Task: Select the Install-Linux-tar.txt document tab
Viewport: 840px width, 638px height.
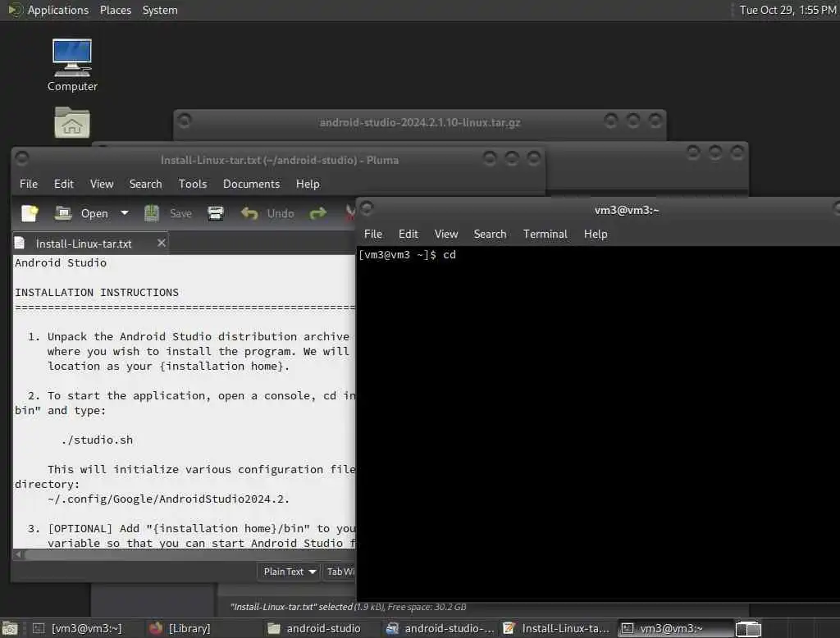Action: click(x=83, y=244)
